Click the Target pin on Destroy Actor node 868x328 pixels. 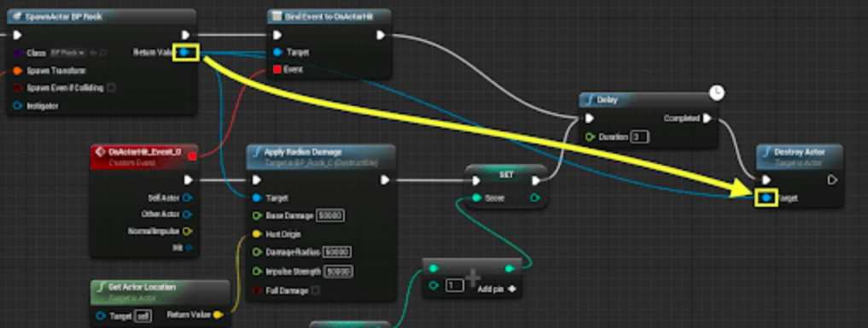click(x=766, y=198)
